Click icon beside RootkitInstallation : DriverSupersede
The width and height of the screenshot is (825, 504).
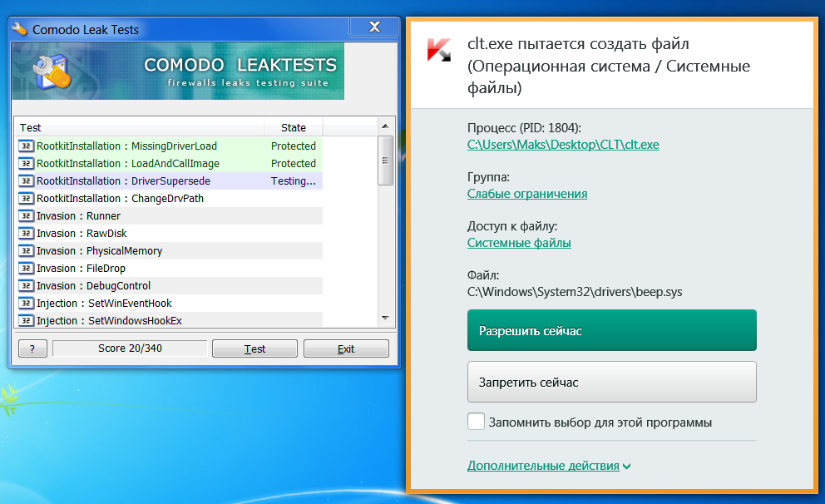26,181
